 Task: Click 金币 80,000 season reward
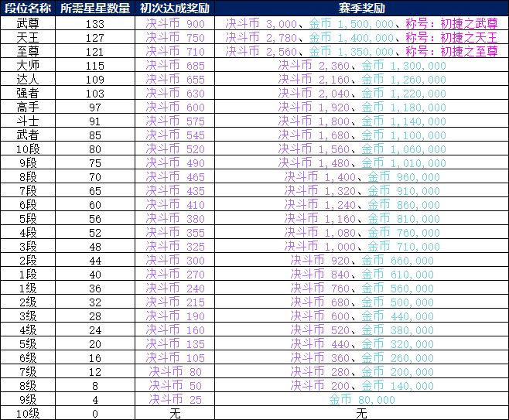361,400
